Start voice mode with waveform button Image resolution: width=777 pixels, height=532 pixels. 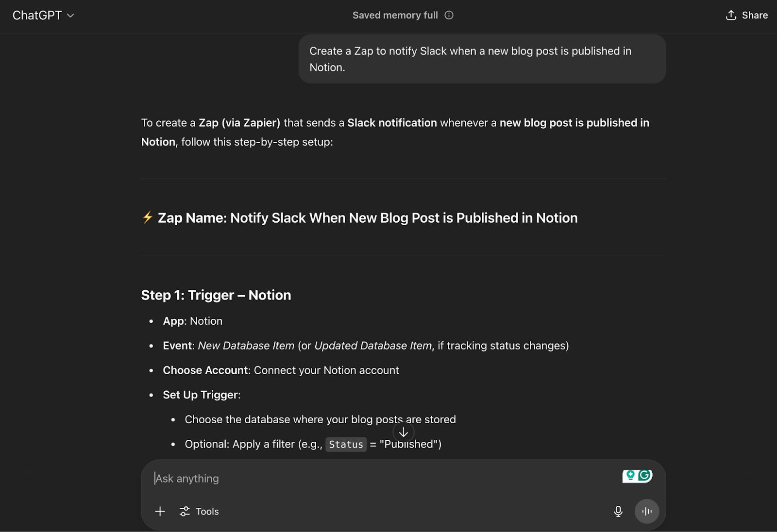[x=647, y=511]
